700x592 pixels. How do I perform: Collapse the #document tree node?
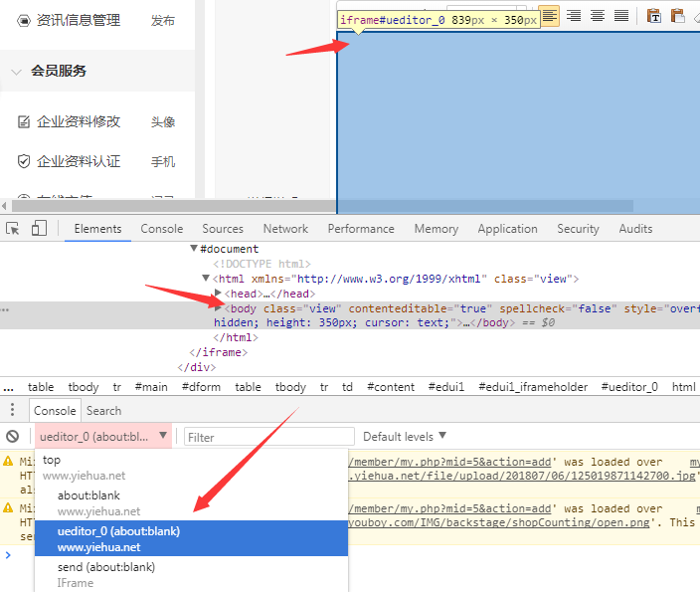point(194,249)
